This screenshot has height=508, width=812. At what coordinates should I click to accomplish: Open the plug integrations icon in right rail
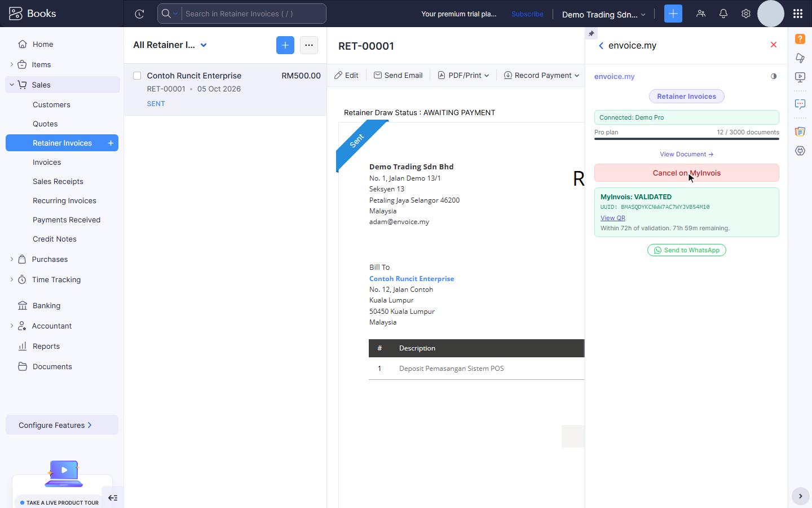pos(800,151)
